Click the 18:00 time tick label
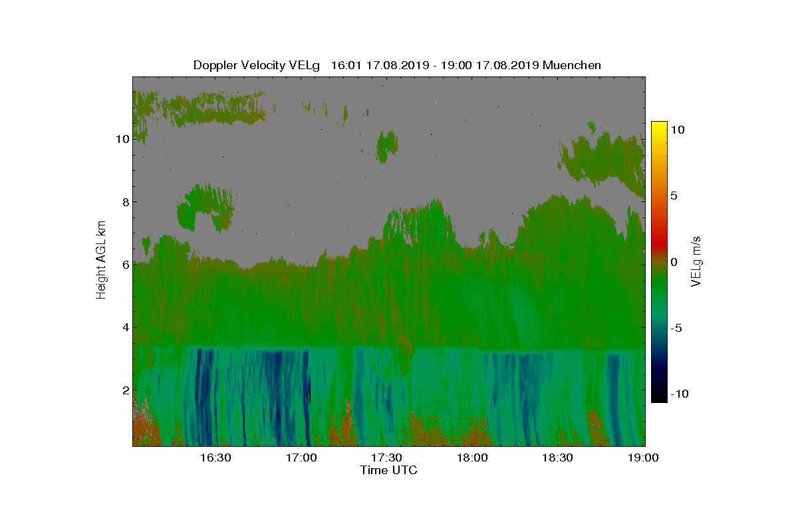Screen dimensions: 798x532 coord(472,458)
